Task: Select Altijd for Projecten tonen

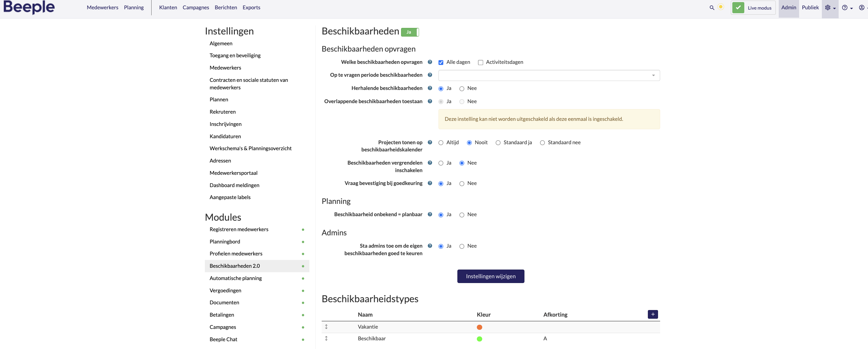Action: coord(441,143)
